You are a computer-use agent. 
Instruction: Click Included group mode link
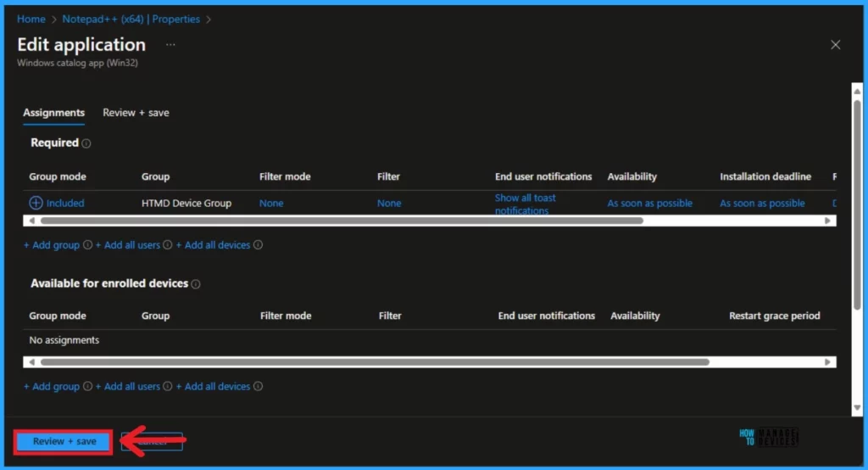(65, 203)
